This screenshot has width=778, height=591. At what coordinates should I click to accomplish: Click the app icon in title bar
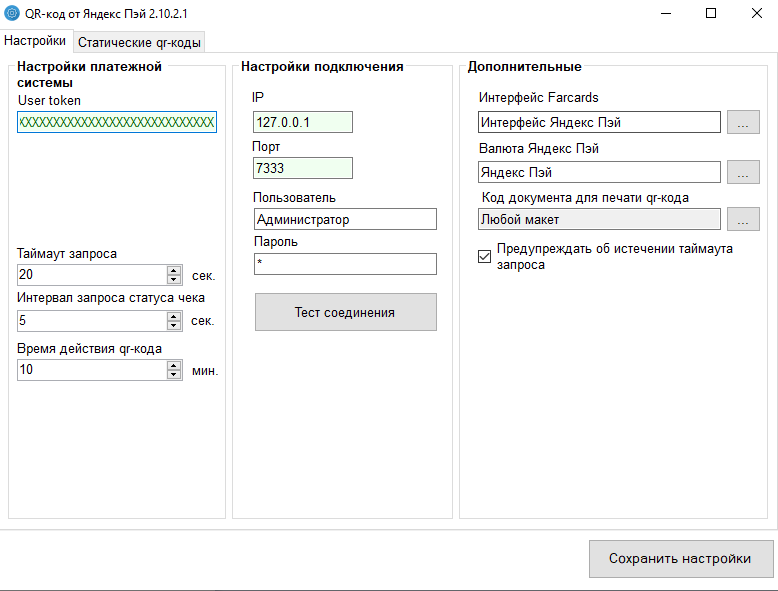point(12,13)
